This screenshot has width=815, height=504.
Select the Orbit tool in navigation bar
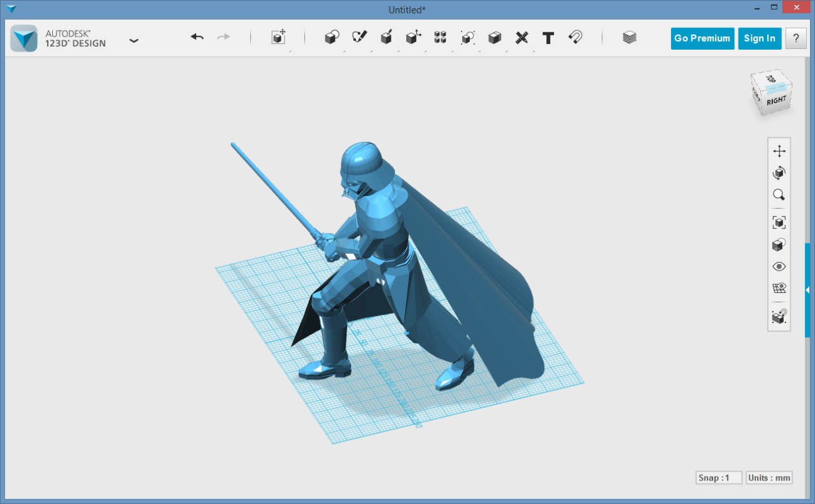pyautogui.click(x=779, y=173)
